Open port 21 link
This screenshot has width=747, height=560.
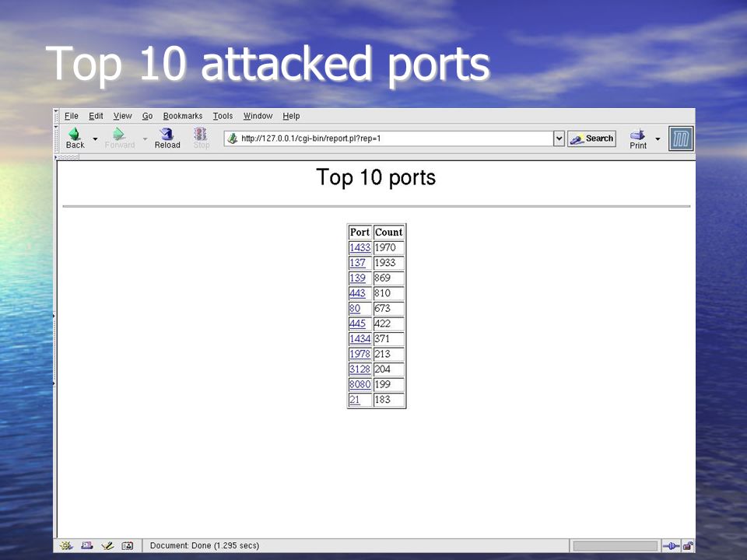[x=355, y=400]
